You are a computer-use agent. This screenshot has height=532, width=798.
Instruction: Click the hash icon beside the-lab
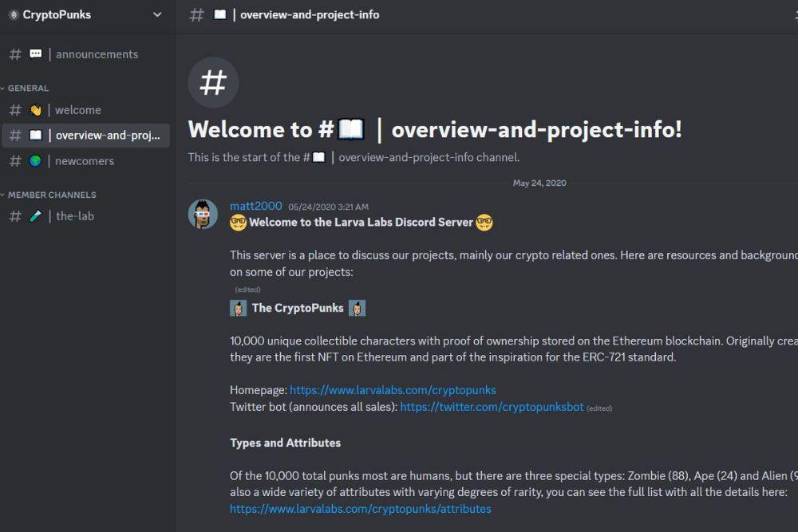click(15, 216)
